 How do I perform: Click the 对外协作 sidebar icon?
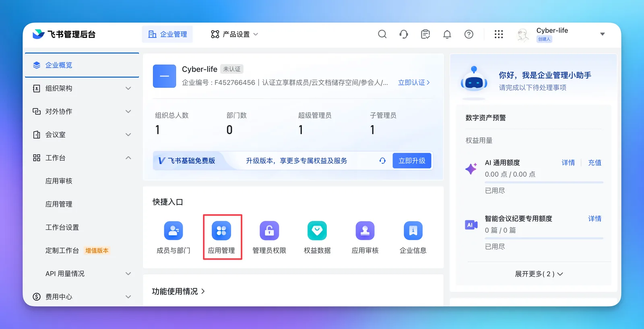point(37,112)
